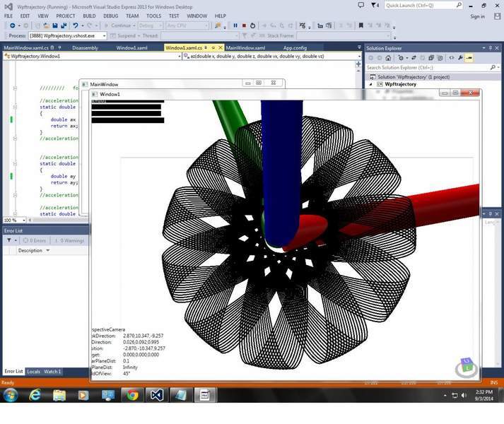
Task: Open Properties wrench icon in Solution Explorer
Action: [x=460, y=58]
